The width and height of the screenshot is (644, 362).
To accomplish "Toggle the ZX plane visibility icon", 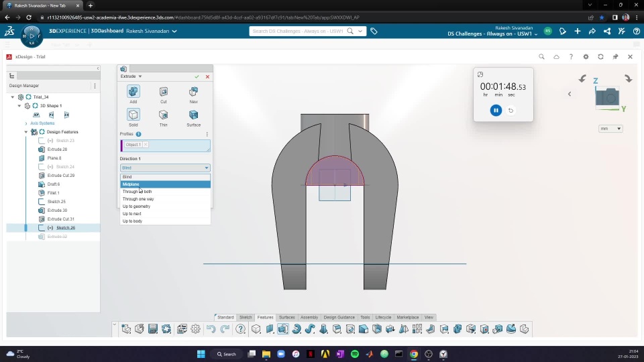I will click(66, 115).
